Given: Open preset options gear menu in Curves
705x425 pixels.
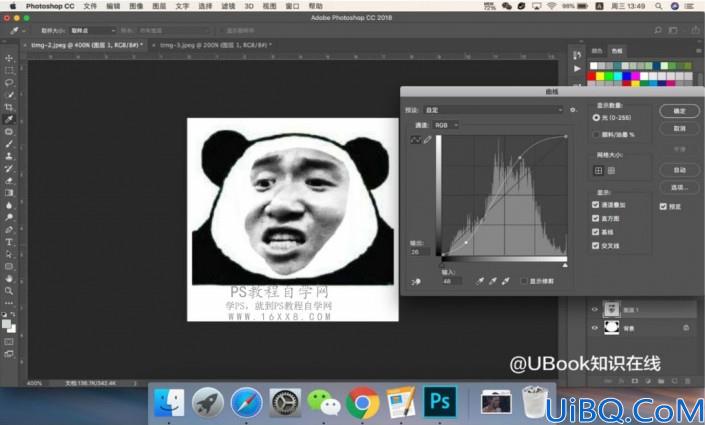Looking at the screenshot, I should click(x=573, y=110).
